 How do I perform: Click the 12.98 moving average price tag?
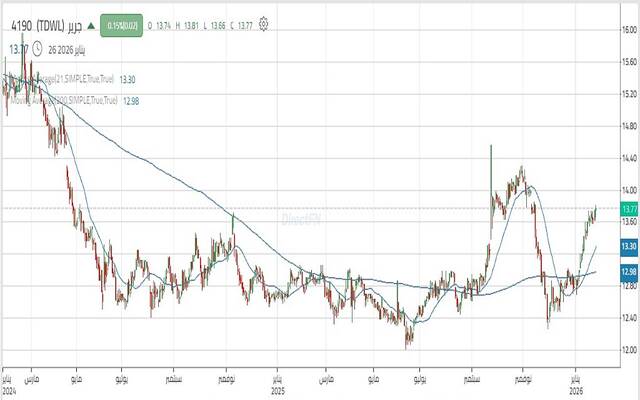629,271
